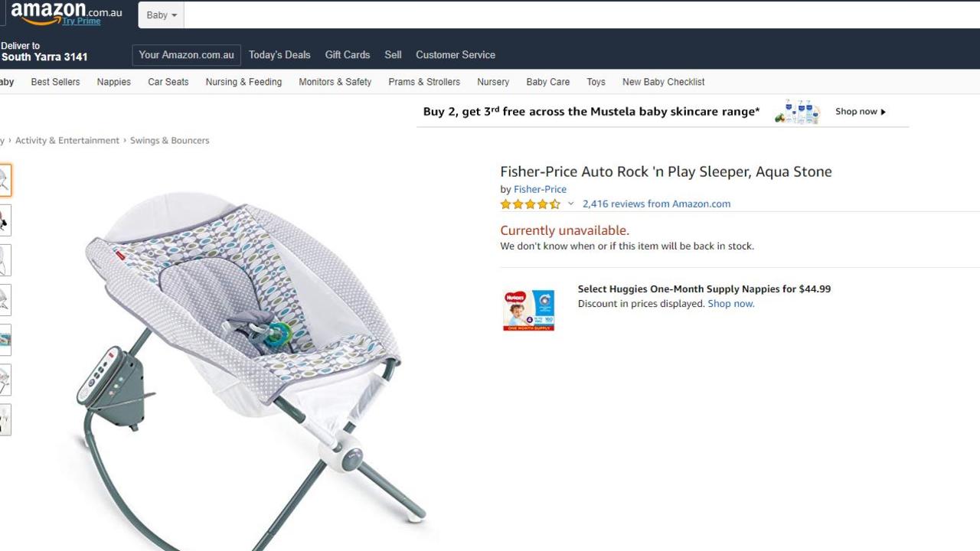Select the fifth product thumbnail
This screenshot has width=980, height=551.
click(5, 340)
